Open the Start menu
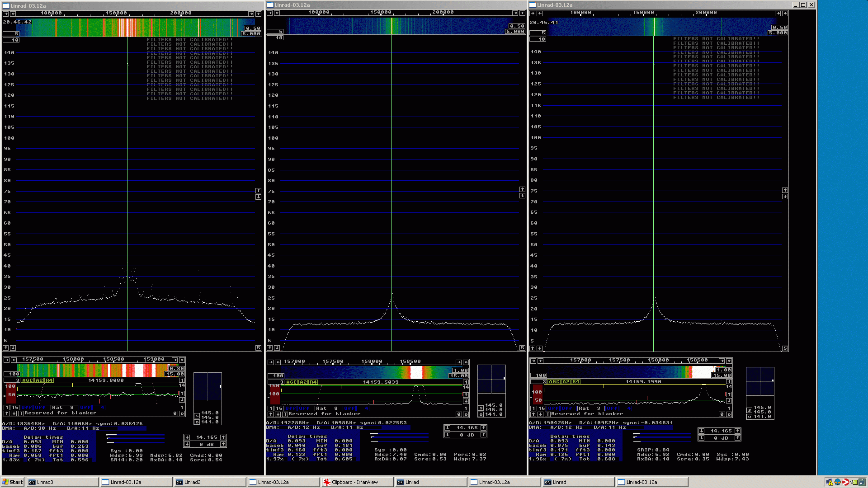 (13, 482)
